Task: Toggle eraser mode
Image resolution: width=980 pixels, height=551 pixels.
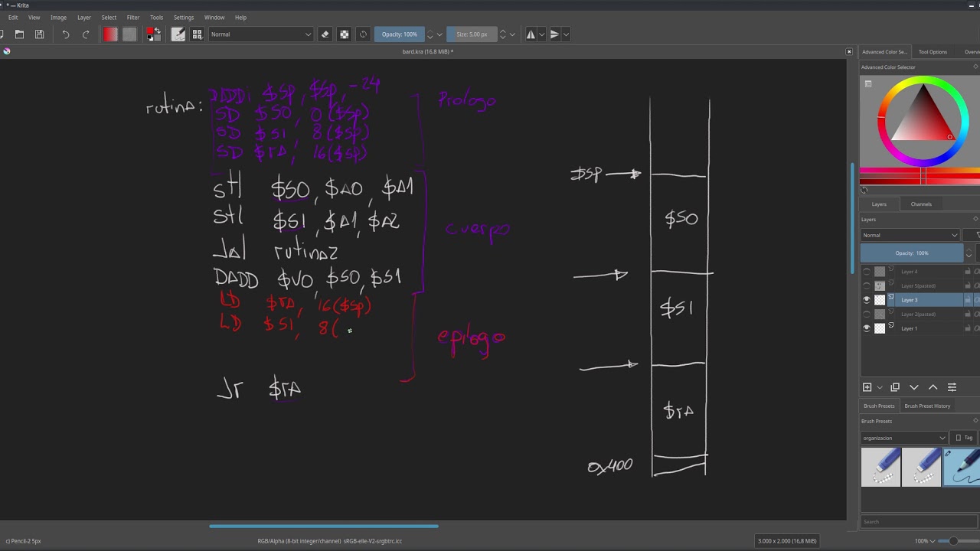Action: click(x=325, y=34)
